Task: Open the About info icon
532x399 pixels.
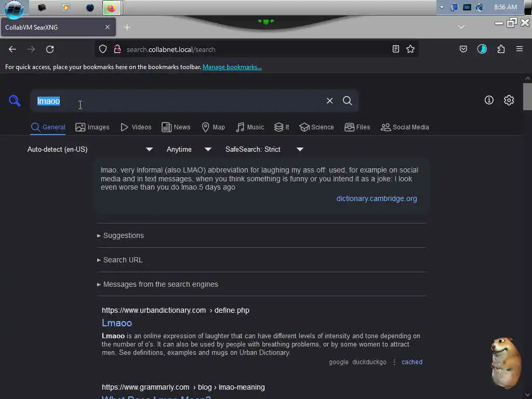Action: pyautogui.click(x=489, y=100)
